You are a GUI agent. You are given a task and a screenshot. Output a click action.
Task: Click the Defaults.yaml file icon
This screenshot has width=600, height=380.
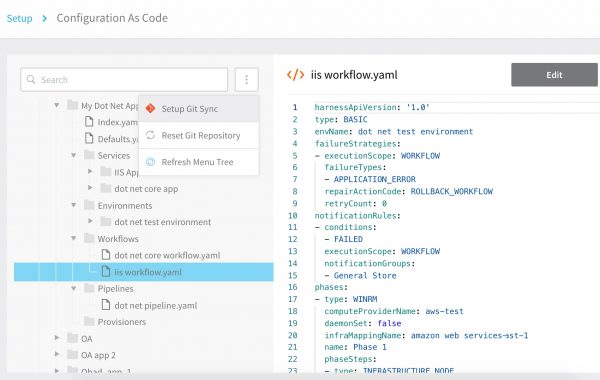point(89,138)
